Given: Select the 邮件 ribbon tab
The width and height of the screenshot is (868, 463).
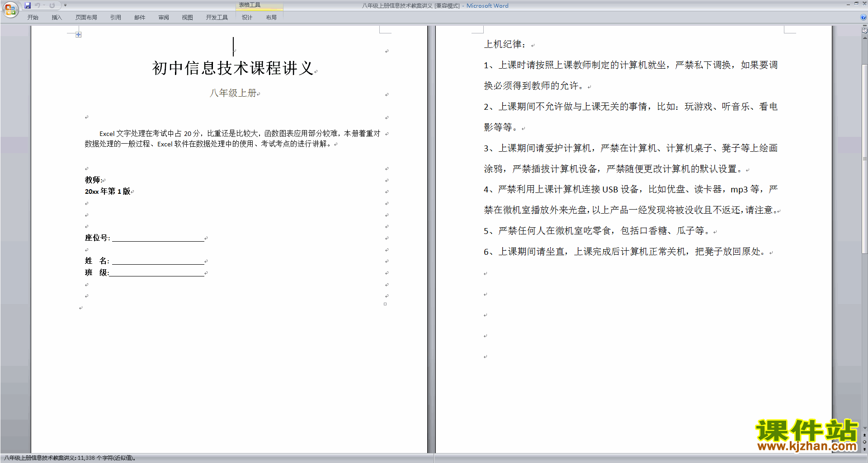Looking at the screenshot, I should coord(140,17).
